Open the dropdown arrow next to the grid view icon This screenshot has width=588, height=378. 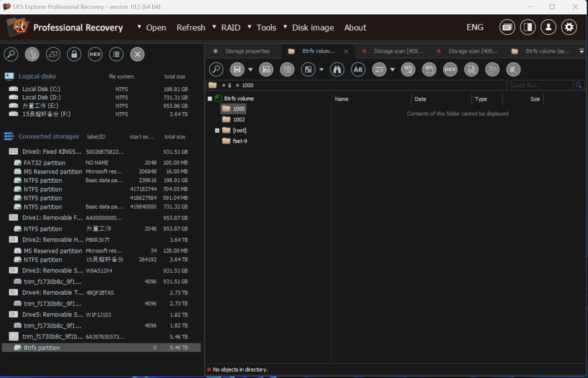point(322,69)
